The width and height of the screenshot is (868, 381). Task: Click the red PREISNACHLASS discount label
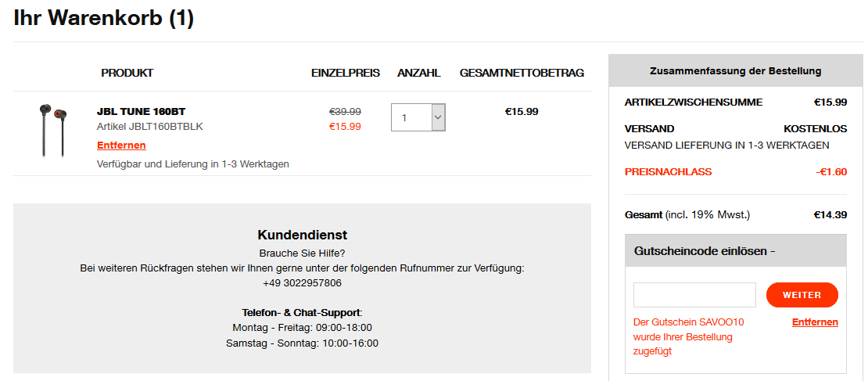668,172
